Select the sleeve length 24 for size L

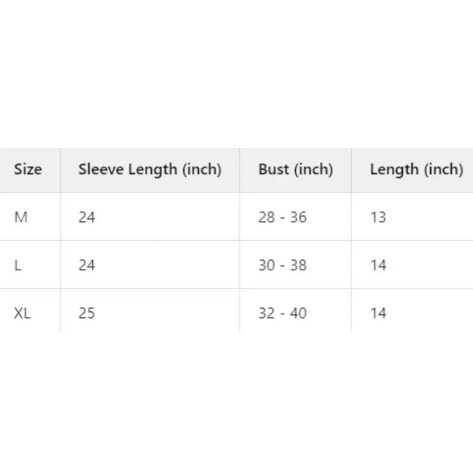pyautogui.click(x=86, y=265)
